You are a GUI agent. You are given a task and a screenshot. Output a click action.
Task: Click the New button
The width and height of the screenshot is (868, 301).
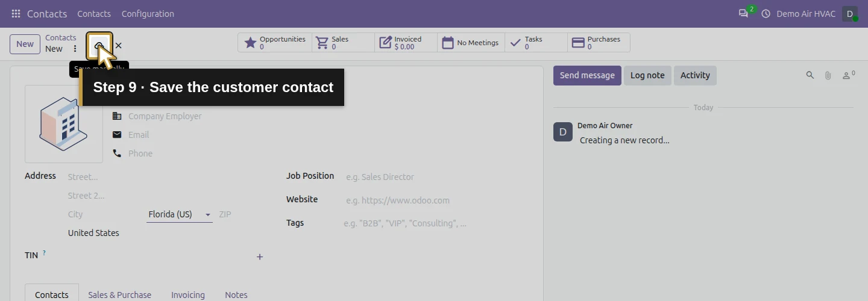[25, 44]
